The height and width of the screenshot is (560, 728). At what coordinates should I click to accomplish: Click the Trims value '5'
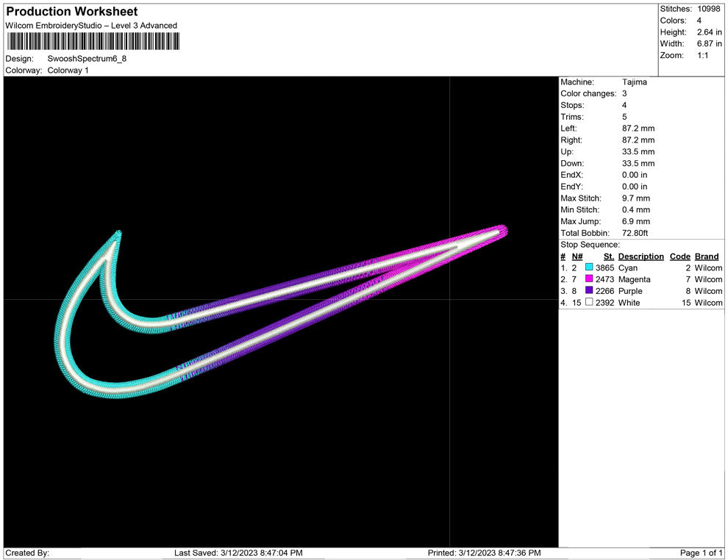[x=624, y=117]
